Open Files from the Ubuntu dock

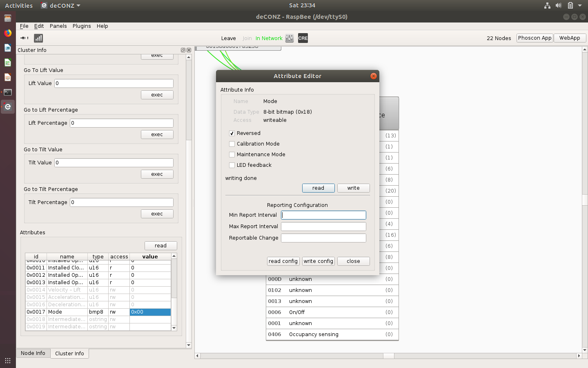(8, 18)
